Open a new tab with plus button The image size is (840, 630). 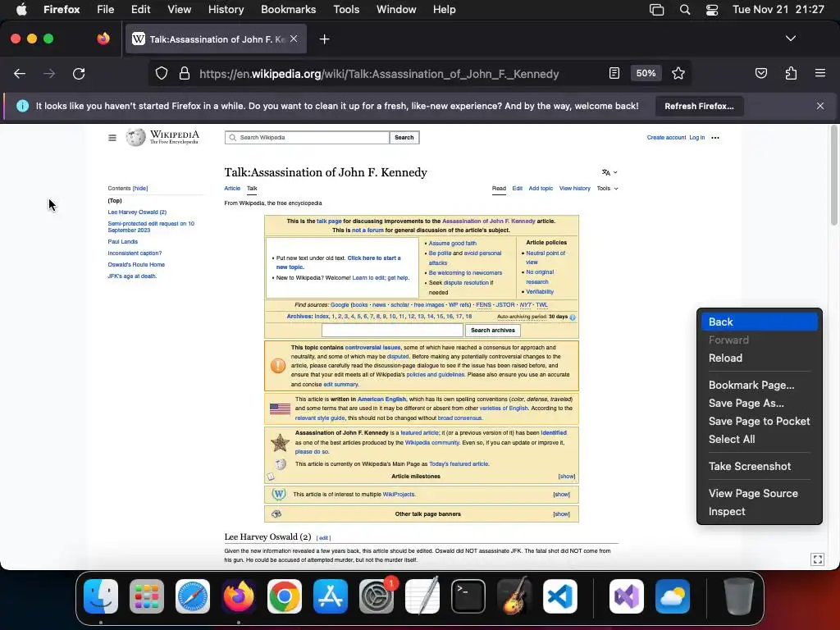(324, 39)
